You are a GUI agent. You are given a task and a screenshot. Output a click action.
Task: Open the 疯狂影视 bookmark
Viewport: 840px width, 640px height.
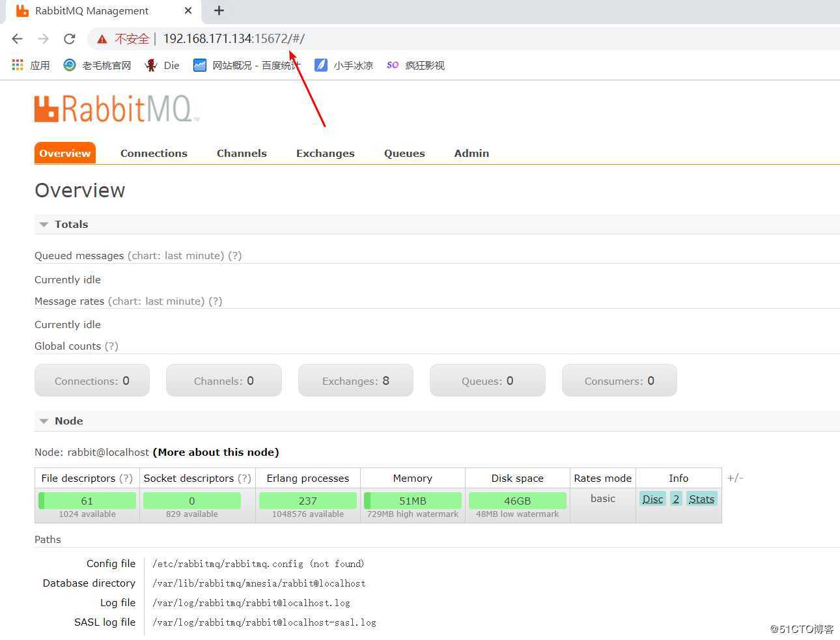coord(415,65)
